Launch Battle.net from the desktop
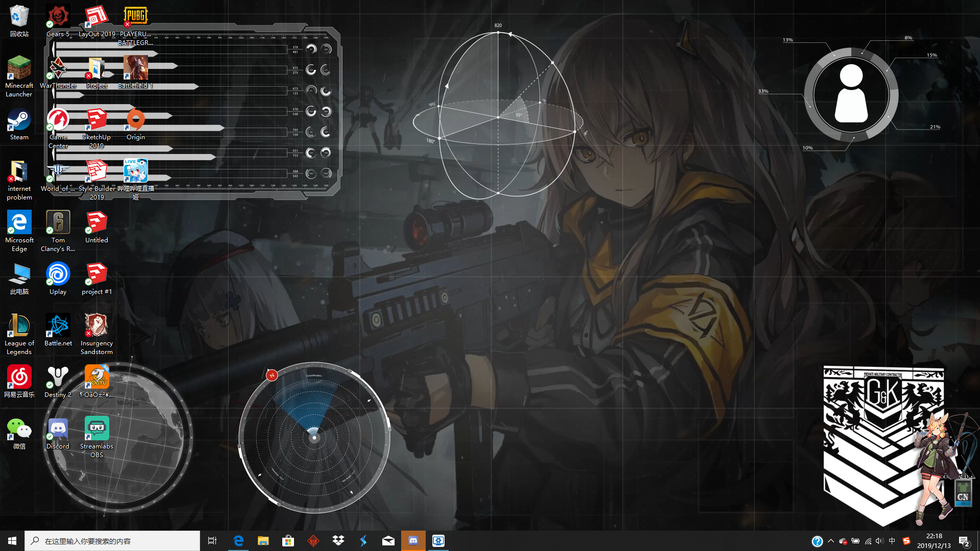The image size is (980, 551). pos(58,327)
